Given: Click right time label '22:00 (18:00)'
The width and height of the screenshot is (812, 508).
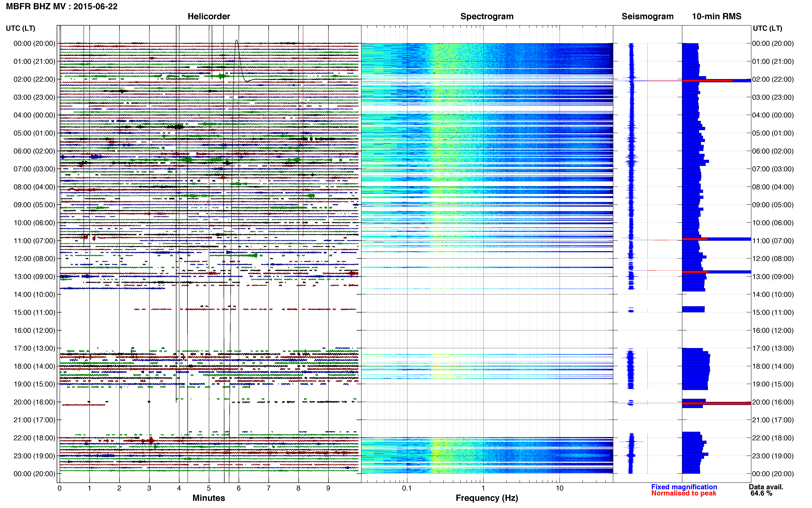Looking at the screenshot, I should coord(773,438).
